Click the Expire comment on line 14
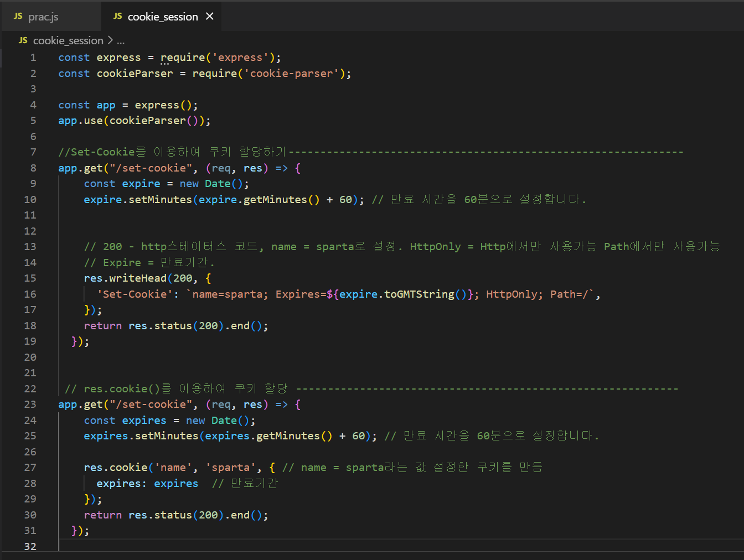This screenshot has width=744, height=560. click(149, 263)
